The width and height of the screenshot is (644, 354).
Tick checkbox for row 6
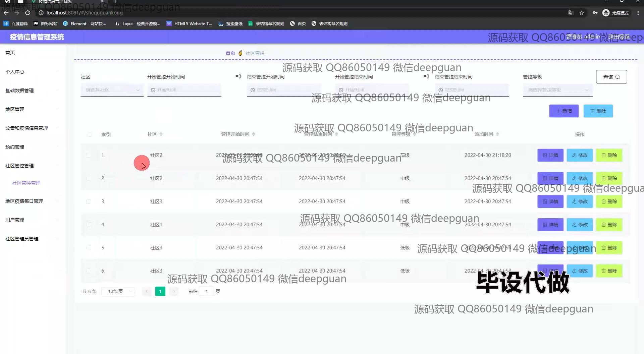[89, 271]
